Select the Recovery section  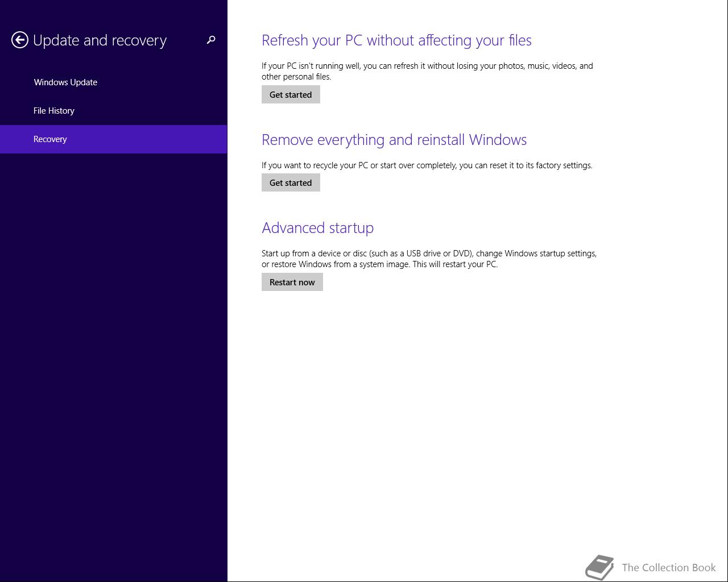pos(113,139)
